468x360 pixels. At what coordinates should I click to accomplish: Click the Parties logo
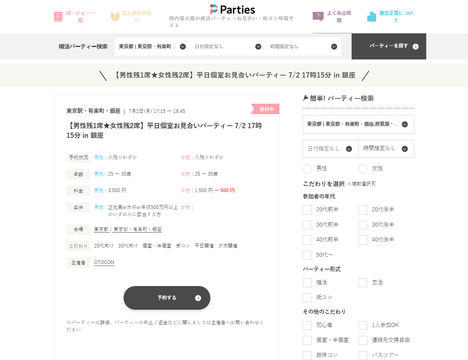tap(233, 9)
